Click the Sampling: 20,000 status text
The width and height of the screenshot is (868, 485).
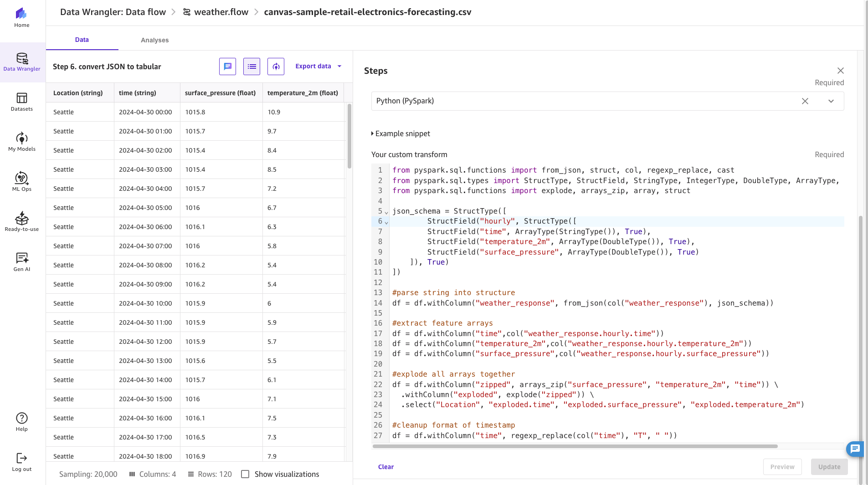pyautogui.click(x=88, y=474)
